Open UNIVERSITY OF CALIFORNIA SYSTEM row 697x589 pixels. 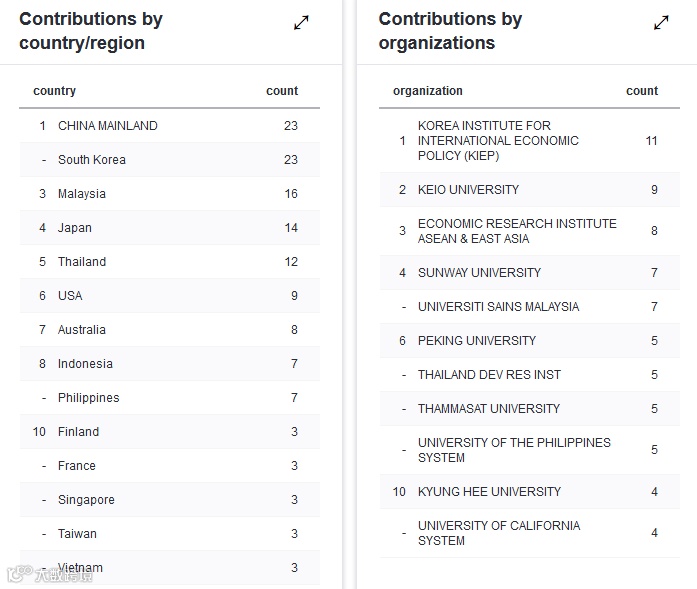[x=529, y=533]
